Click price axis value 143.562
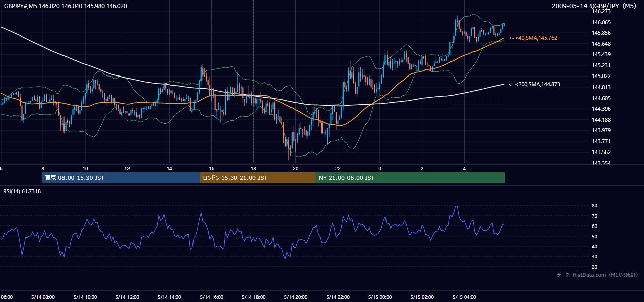The width and height of the screenshot is (644, 302). (x=602, y=152)
